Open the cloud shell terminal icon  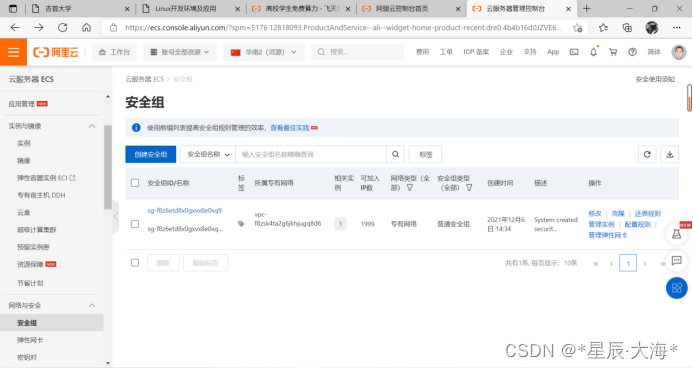[x=574, y=52]
